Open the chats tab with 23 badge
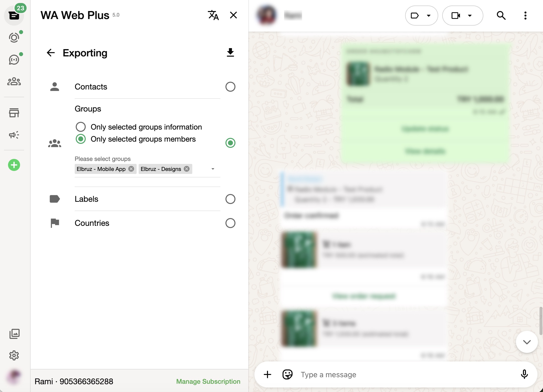543x392 pixels. pos(14,16)
